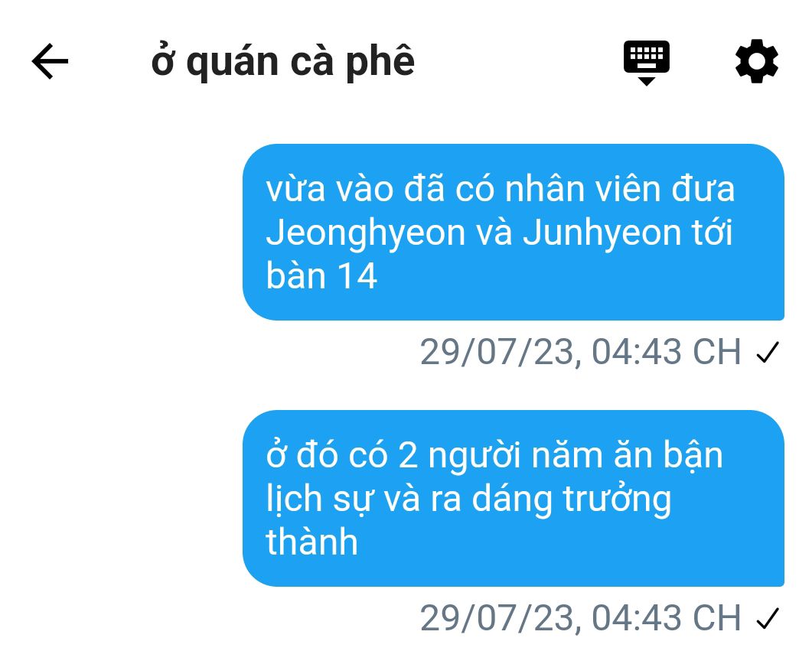Image resolution: width=812 pixels, height=664 pixels.
Task: Tap the words "lịch sự và ra dáng trưởng"
Action: (468, 500)
